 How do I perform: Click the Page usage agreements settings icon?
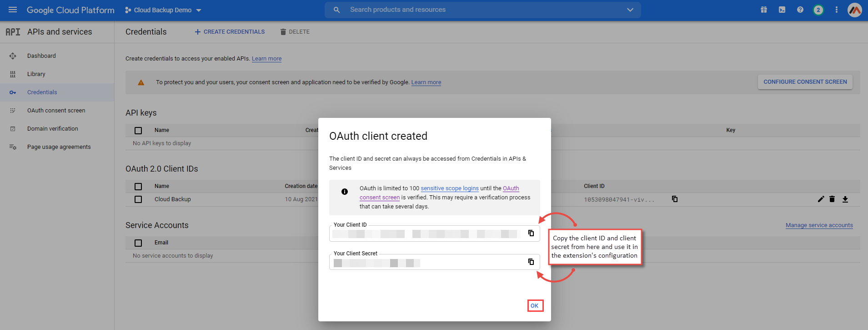coord(13,147)
